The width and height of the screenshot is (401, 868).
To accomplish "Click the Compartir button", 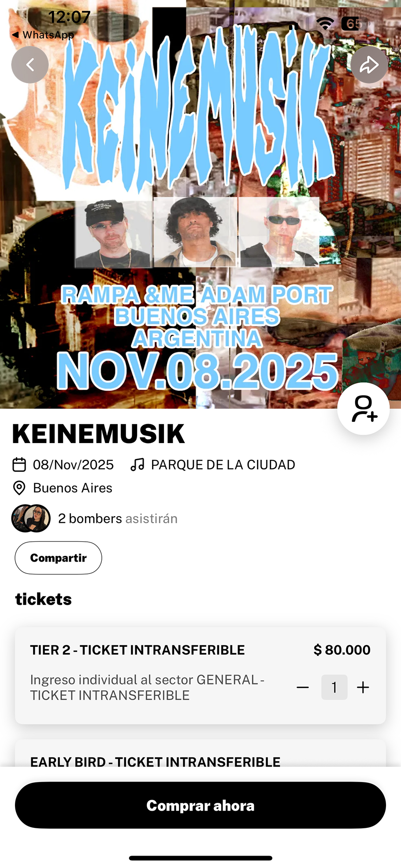I will click(x=58, y=558).
